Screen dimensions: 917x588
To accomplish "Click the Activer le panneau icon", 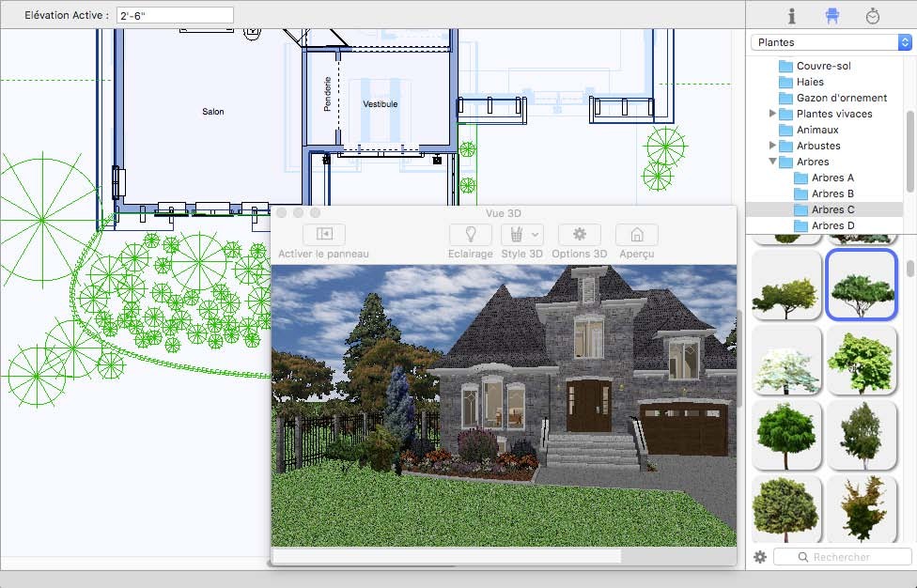I will (323, 235).
